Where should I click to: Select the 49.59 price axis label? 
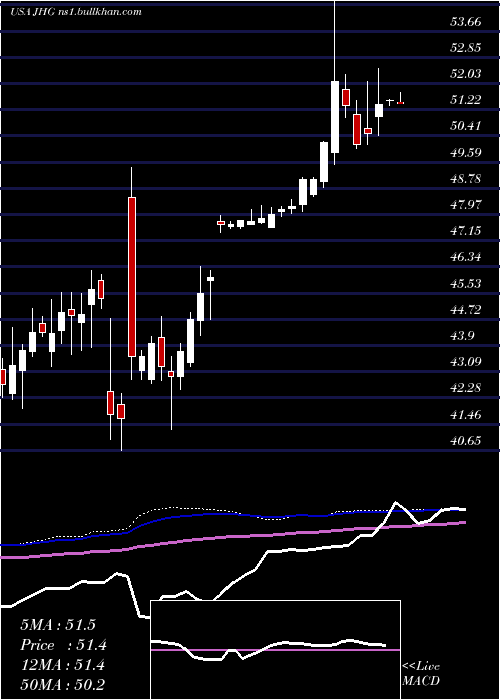(x=466, y=152)
